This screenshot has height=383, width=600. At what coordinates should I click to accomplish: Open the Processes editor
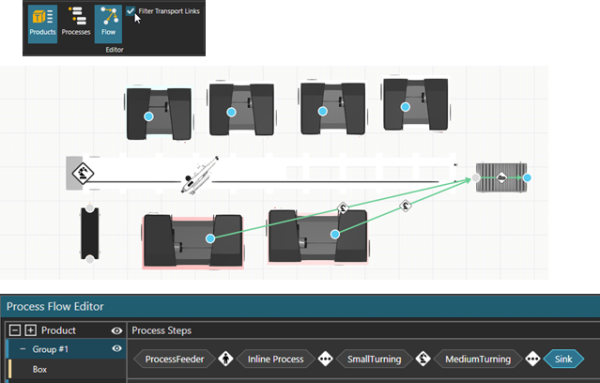coord(76,24)
